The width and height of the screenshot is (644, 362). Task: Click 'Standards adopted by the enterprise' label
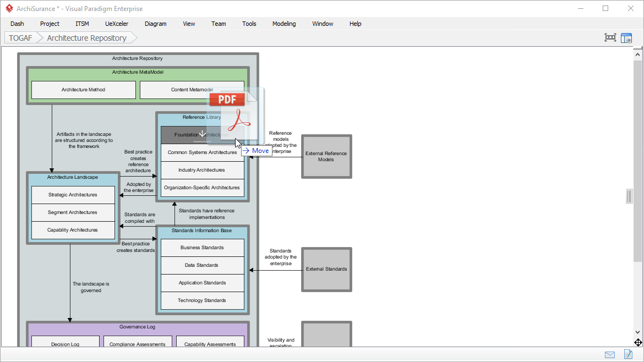click(x=281, y=257)
